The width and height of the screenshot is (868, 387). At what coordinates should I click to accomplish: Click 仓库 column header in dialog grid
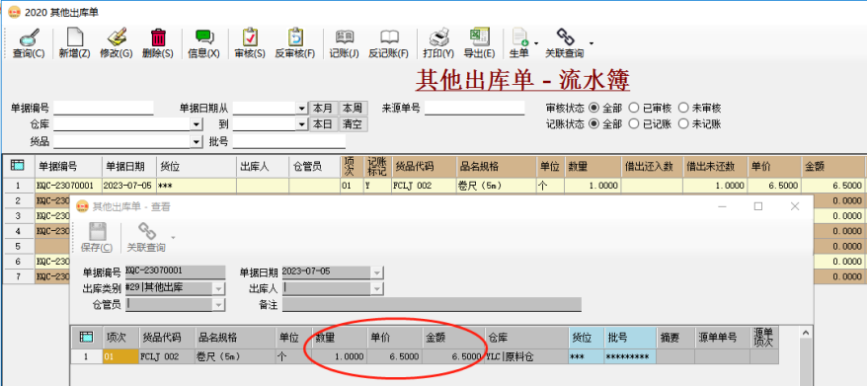click(526, 338)
